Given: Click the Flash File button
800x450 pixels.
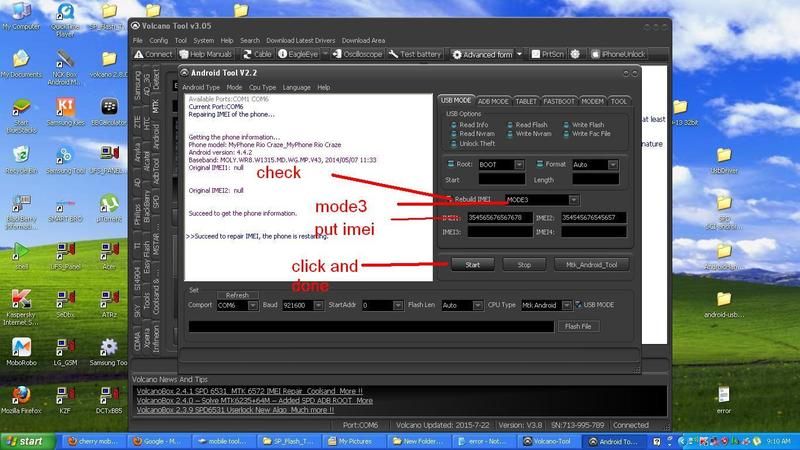Looking at the screenshot, I should 578,326.
